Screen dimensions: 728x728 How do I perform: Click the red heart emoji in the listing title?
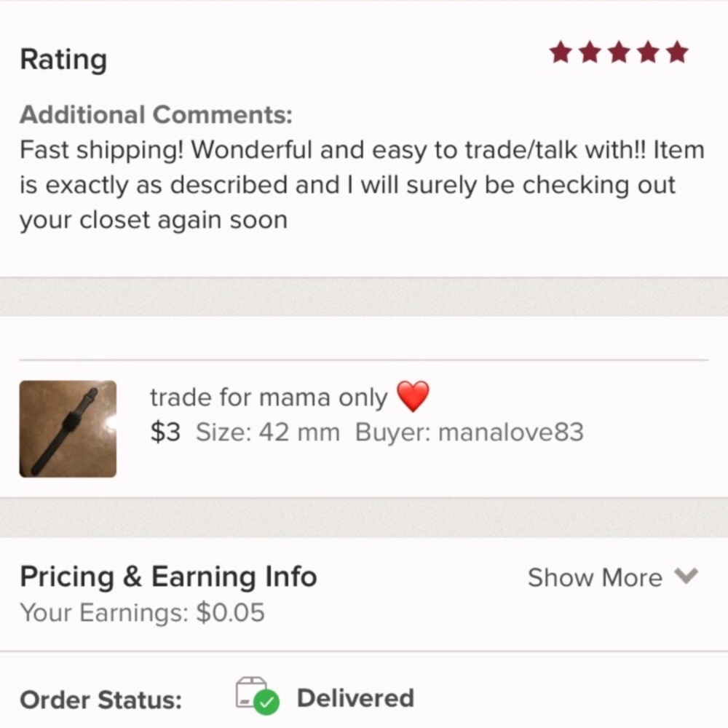click(x=413, y=396)
